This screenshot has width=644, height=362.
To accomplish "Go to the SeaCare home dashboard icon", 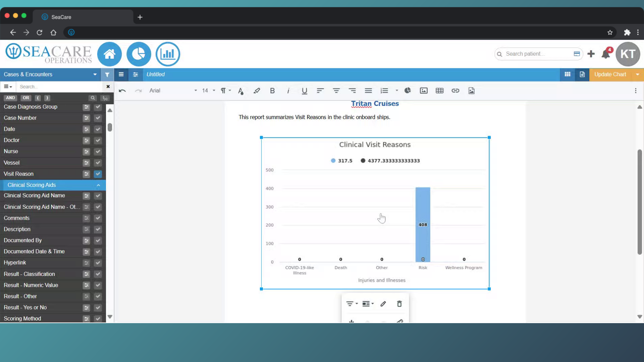I will [x=109, y=54].
